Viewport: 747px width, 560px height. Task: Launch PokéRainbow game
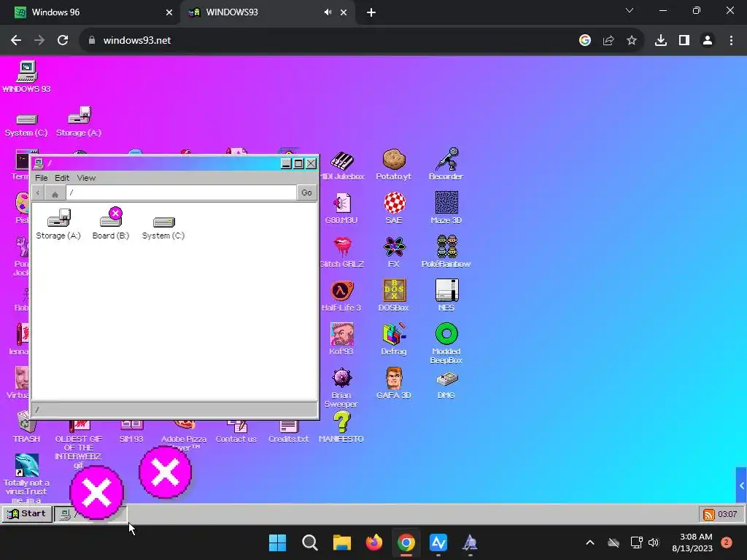446,252
